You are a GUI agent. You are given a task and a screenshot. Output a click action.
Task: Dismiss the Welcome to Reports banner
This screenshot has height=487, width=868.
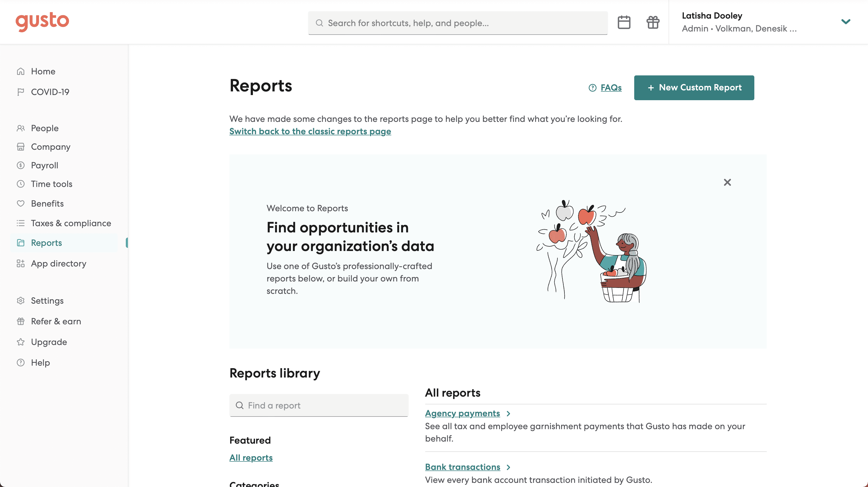point(727,182)
